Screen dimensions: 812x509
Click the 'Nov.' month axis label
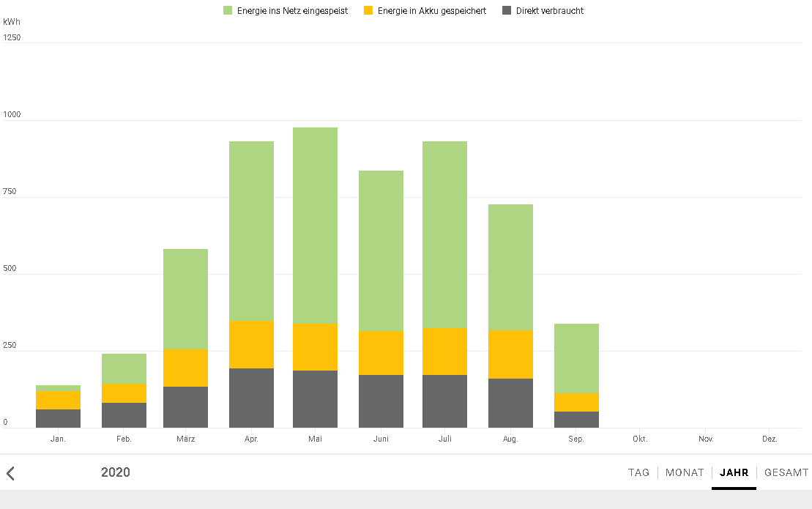point(706,439)
